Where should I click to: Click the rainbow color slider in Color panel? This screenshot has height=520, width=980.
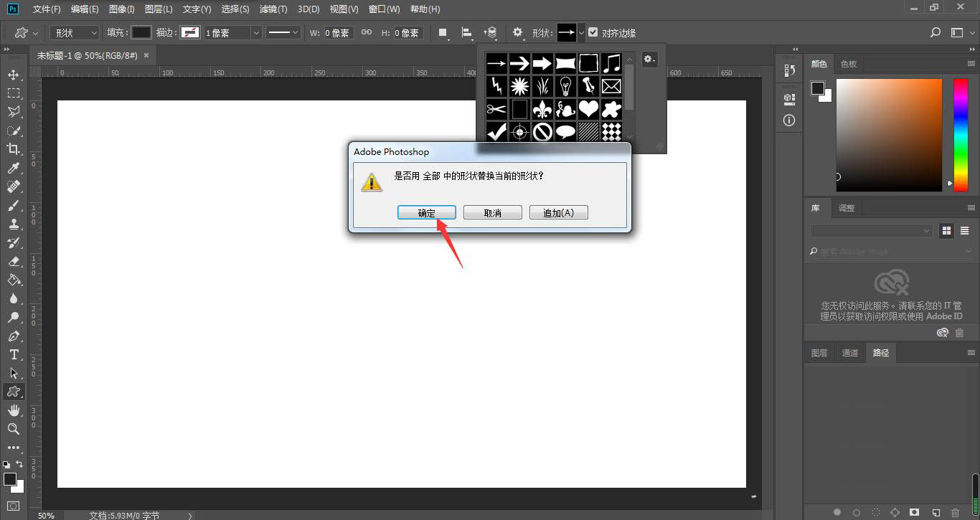coord(961,133)
